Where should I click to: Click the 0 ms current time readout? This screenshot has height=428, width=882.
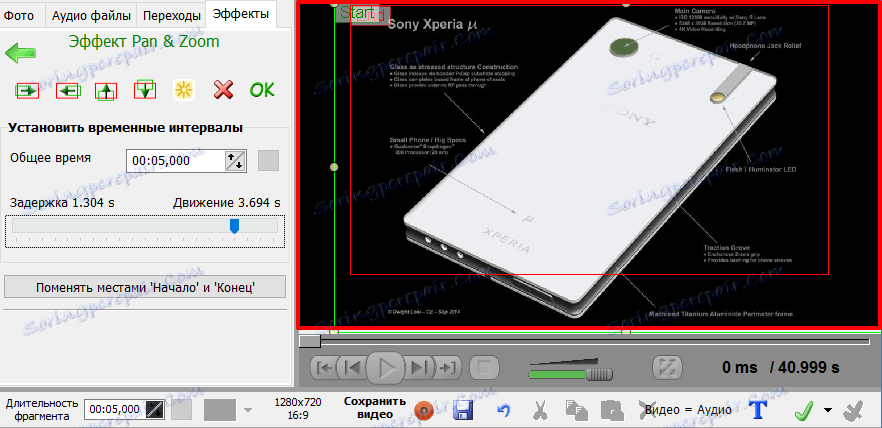point(740,367)
